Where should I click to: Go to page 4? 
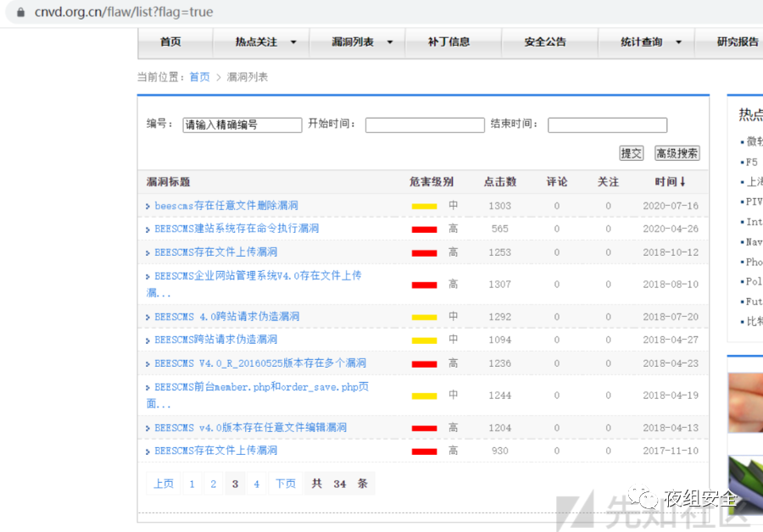click(256, 484)
